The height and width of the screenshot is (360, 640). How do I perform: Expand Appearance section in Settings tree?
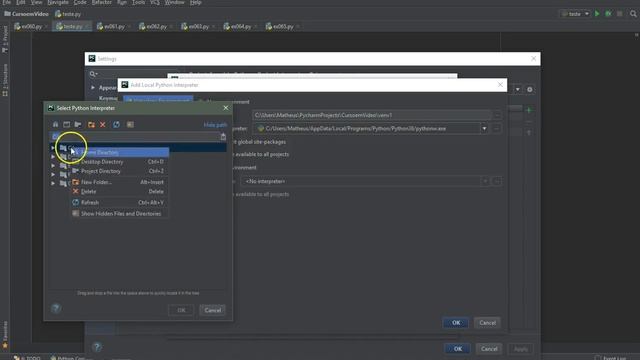tap(93, 88)
